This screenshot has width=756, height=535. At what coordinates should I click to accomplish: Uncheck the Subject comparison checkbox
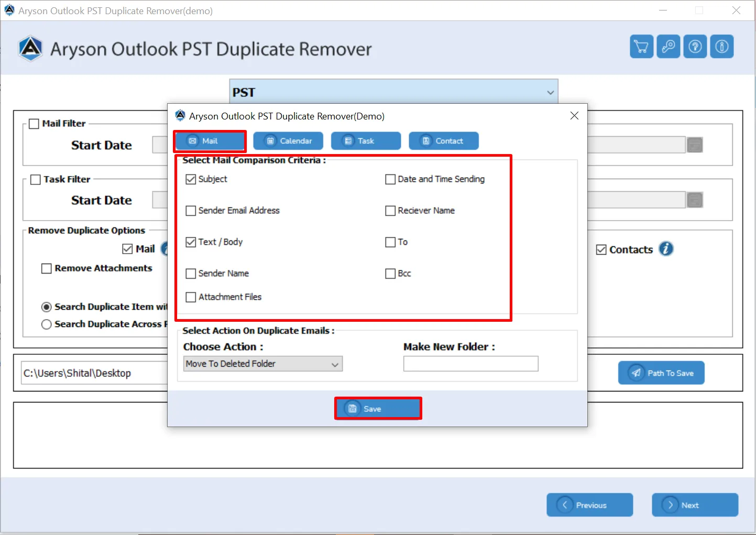(191, 179)
